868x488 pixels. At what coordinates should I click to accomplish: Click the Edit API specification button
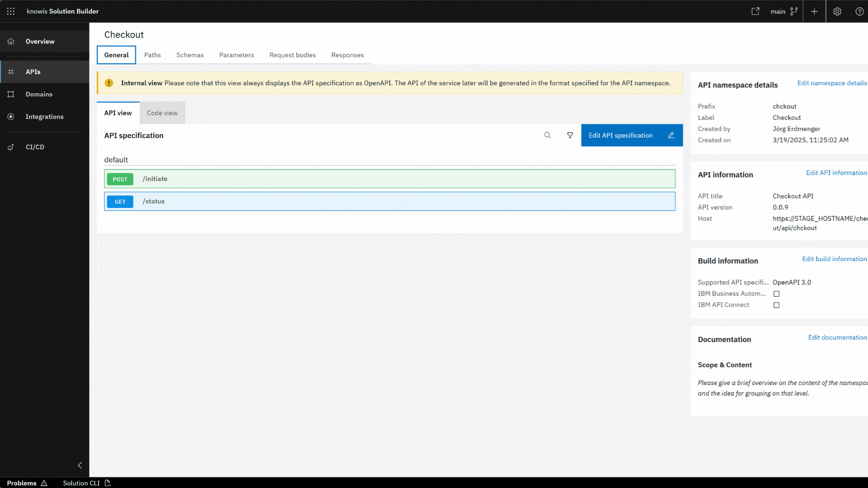(632, 135)
